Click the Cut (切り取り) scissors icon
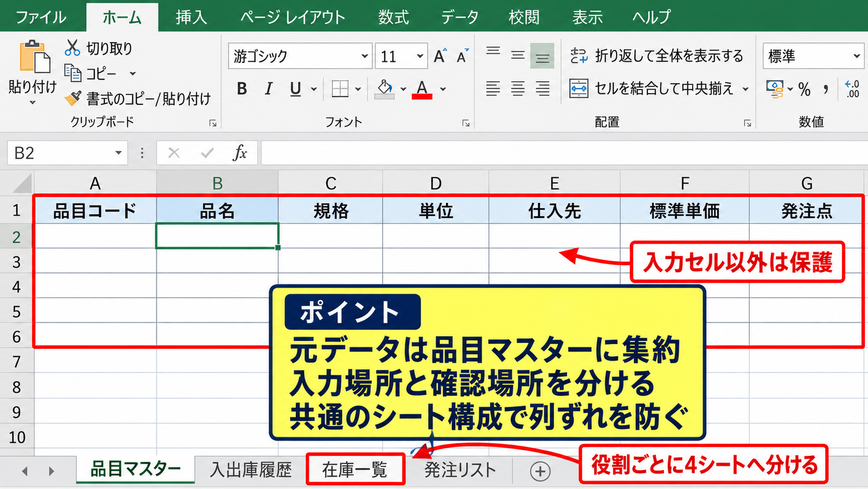The image size is (868, 489). click(72, 48)
